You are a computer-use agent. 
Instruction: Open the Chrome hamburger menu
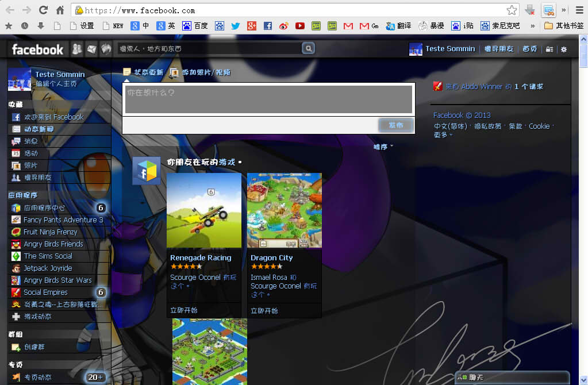click(x=579, y=10)
